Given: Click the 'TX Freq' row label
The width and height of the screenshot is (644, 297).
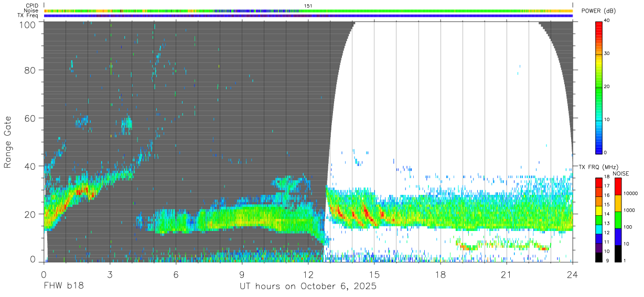Looking at the screenshot, I should (x=28, y=16).
